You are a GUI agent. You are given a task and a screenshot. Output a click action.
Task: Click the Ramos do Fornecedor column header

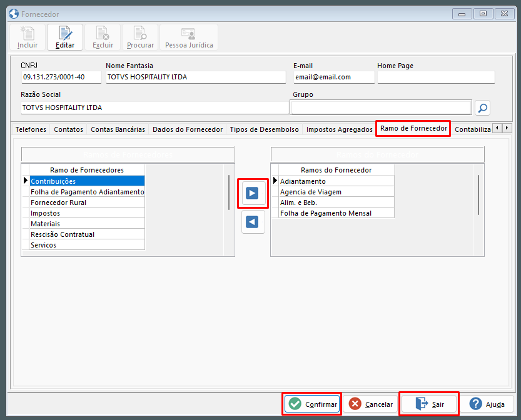tap(336, 170)
